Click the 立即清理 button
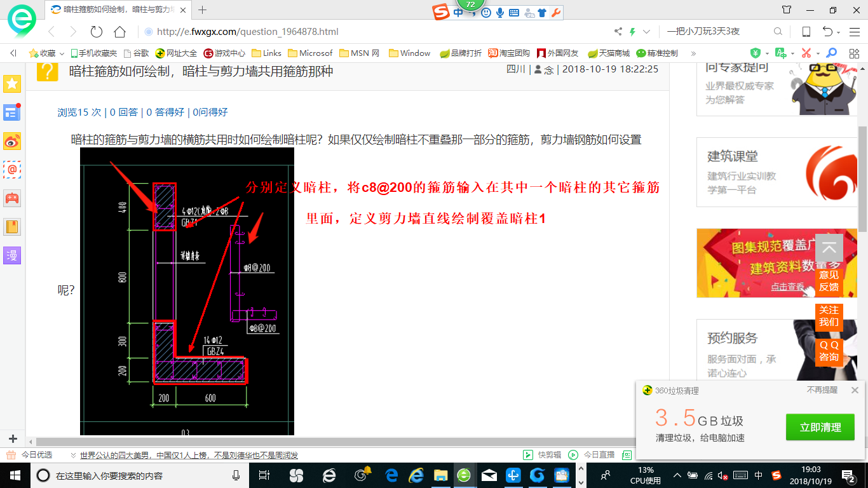The image size is (868, 488). (820, 427)
